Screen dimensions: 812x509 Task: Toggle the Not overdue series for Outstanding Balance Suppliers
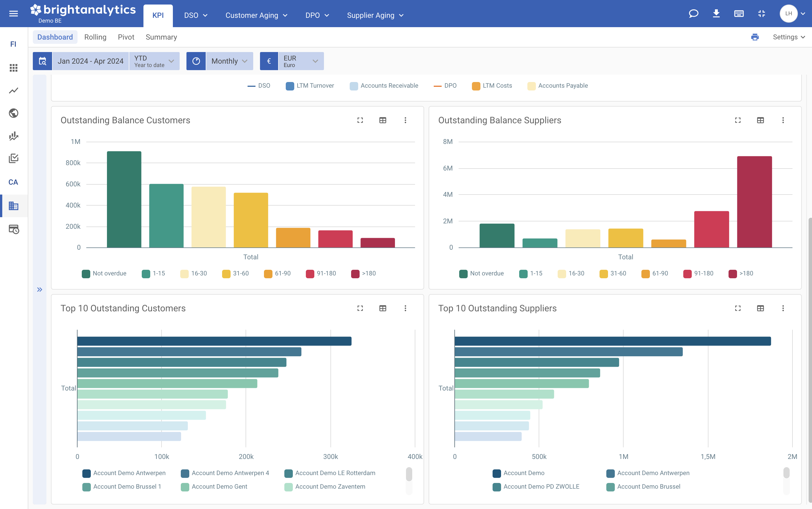tap(481, 273)
